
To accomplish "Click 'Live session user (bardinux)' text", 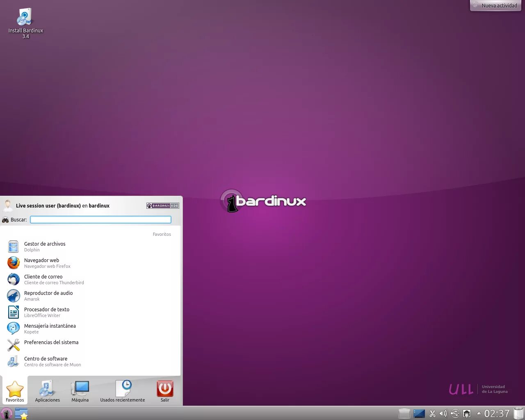I will (x=48, y=205).
